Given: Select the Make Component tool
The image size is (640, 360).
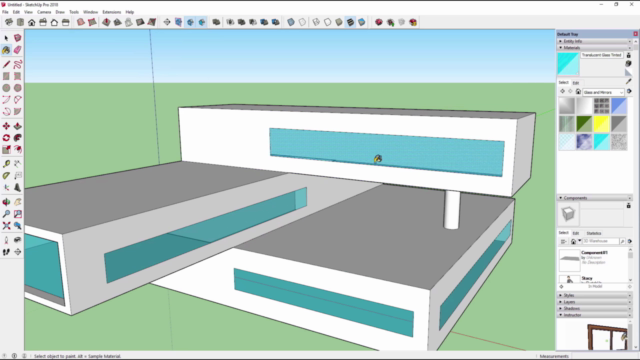Looking at the screenshot, I should 18,38.
